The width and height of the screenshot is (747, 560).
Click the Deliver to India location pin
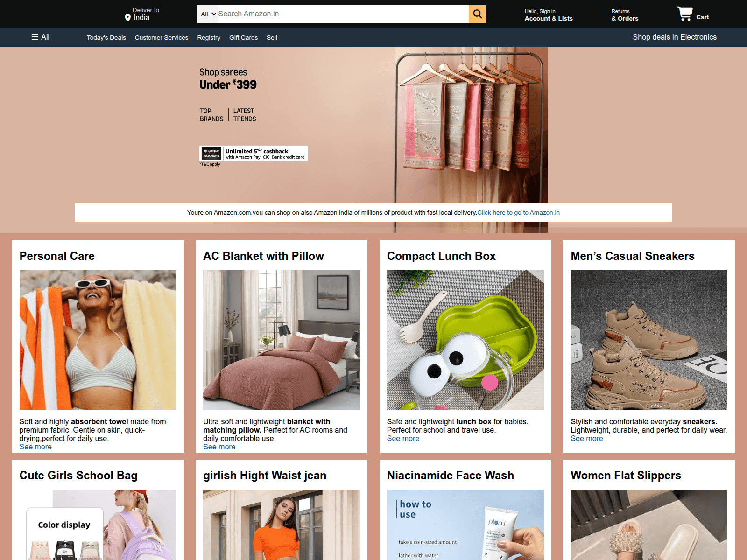tap(127, 18)
